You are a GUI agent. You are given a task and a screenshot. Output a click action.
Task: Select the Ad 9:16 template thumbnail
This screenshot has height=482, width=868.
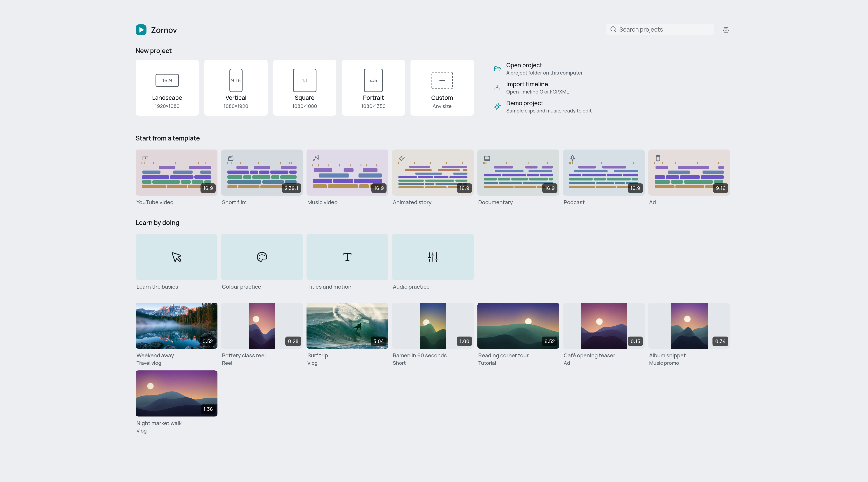689,172
